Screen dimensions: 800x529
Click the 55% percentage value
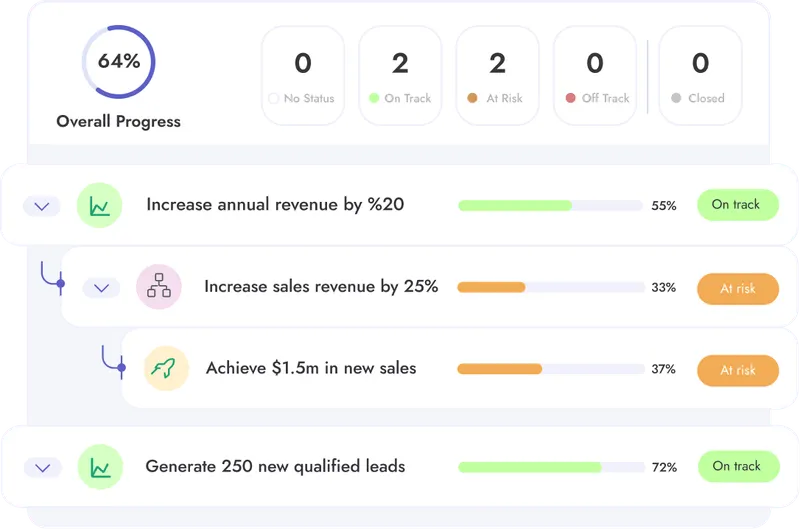pos(664,206)
